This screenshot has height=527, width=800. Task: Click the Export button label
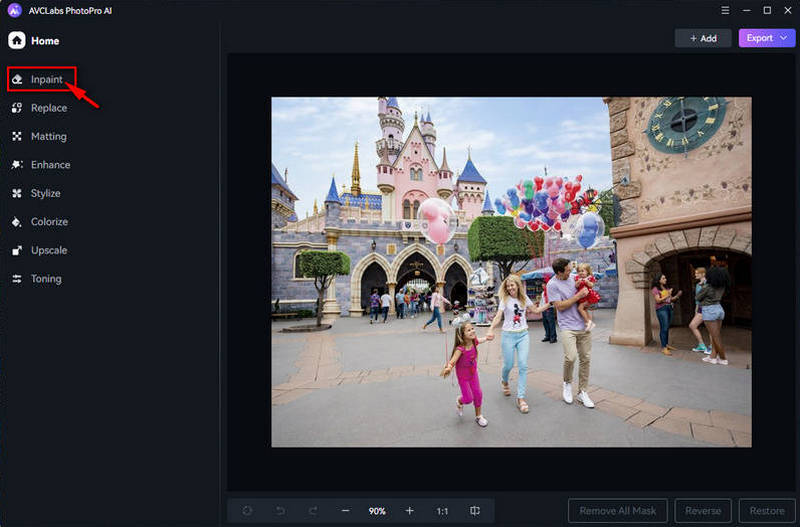(x=760, y=38)
